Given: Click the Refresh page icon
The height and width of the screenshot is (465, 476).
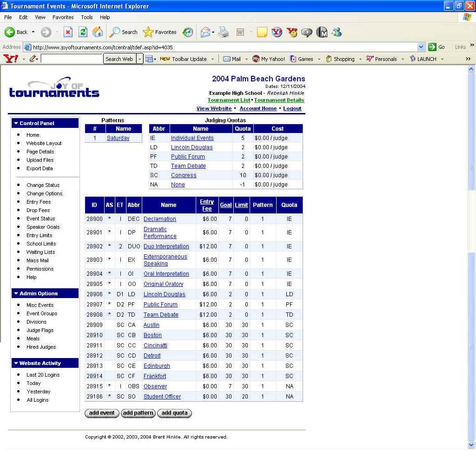Looking at the screenshot, I should point(83,32).
